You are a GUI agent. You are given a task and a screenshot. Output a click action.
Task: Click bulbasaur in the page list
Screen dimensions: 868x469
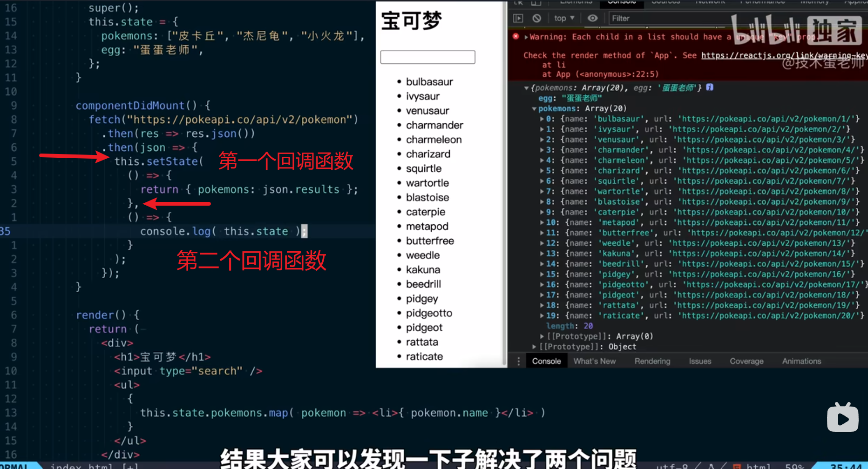pyautogui.click(x=429, y=82)
